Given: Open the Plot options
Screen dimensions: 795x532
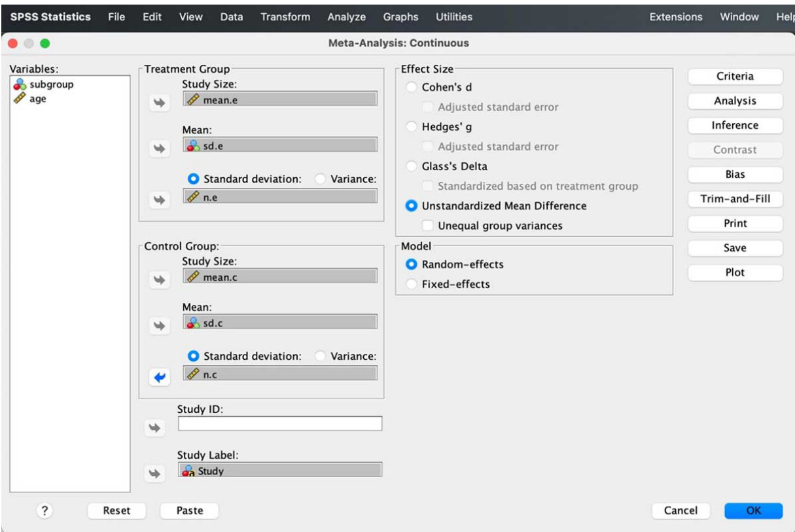Looking at the screenshot, I should click(x=735, y=273).
